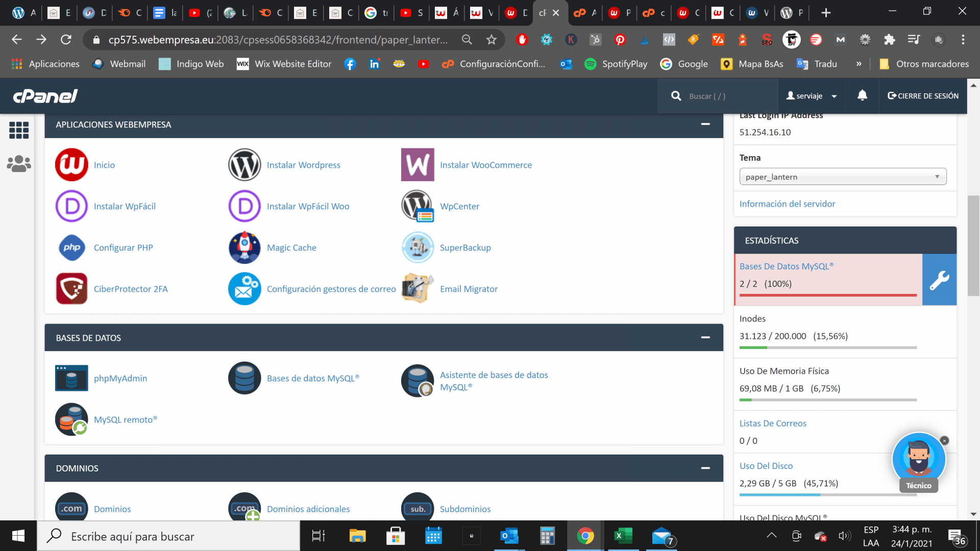Open Excel from the taskbar
Image resolution: width=980 pixels, height=551 pixels.
pos(623,536)
